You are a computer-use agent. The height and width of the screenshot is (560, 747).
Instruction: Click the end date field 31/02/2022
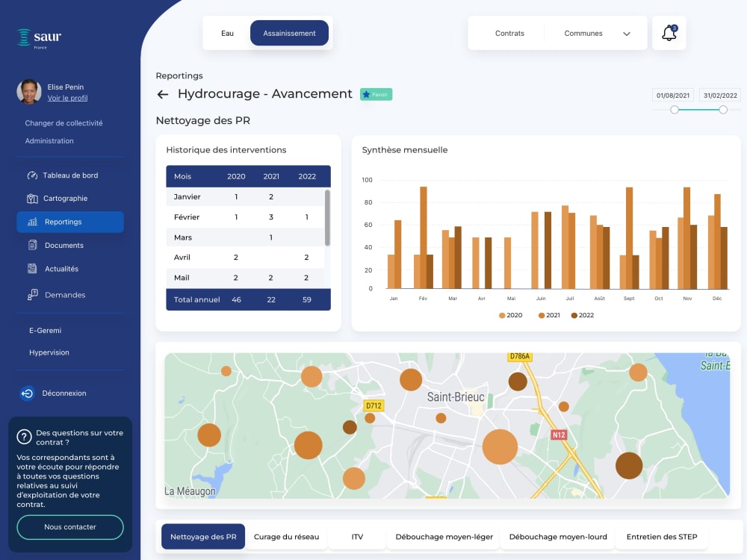[x=720, y=96]
